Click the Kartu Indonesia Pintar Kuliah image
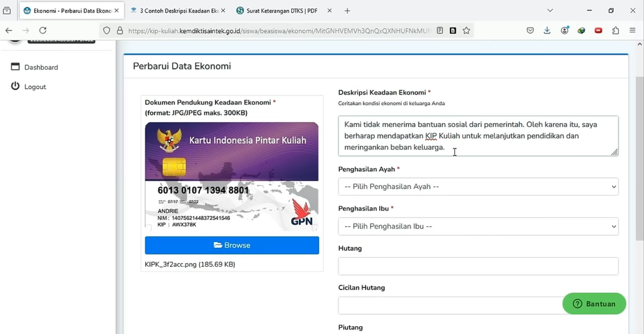This screenshot has width=644, height=334. (x=232, y=177)
